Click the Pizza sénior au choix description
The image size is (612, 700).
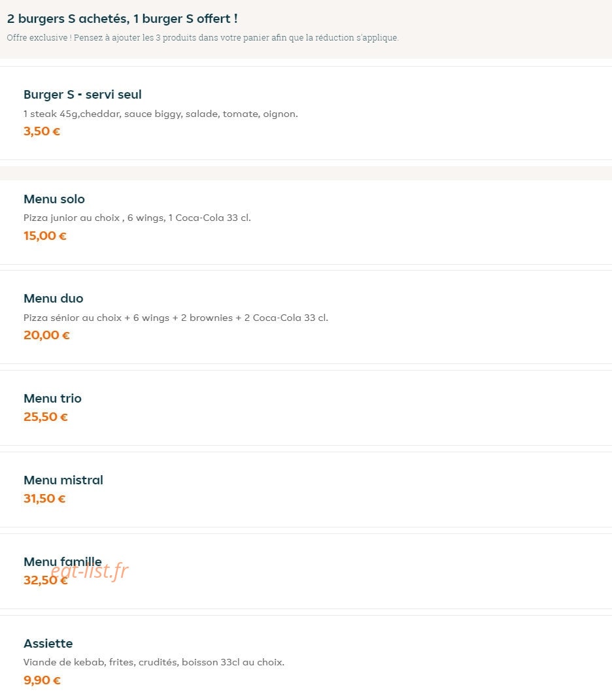(x=176, y=318)
